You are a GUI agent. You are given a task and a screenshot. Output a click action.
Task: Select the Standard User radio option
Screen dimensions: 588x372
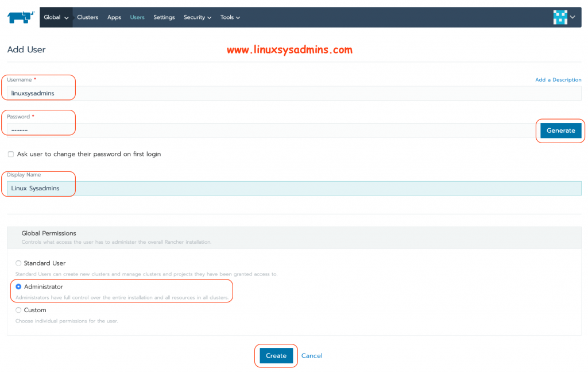click(18, 263)
